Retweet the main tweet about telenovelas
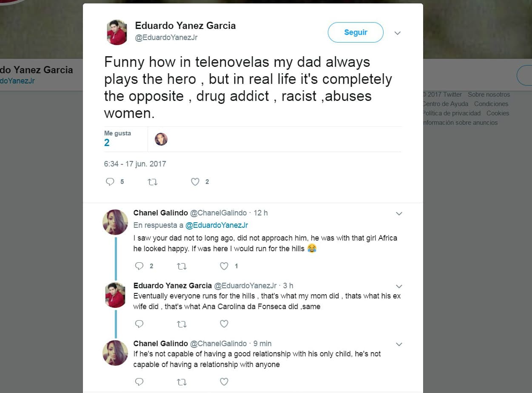Viewport: 532px width, 393px height. coord(152,182)
